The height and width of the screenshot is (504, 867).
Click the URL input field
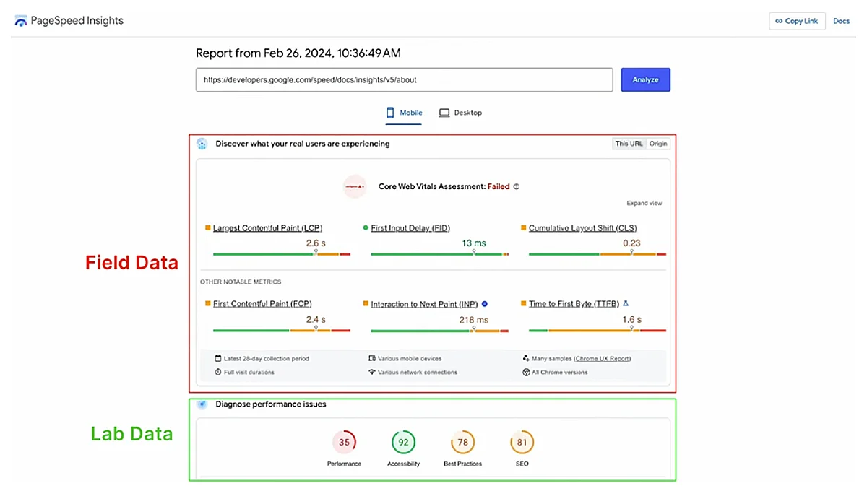coord(404,80)
